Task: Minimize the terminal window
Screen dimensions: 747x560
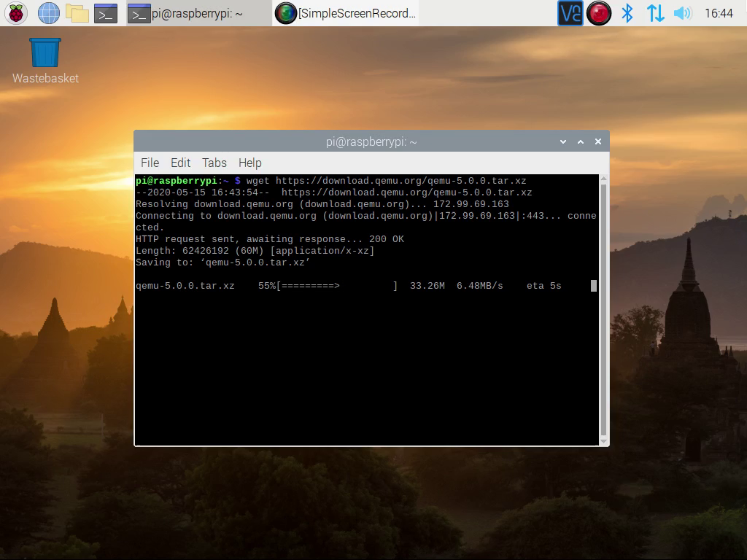Action: [x=563, y=141]
